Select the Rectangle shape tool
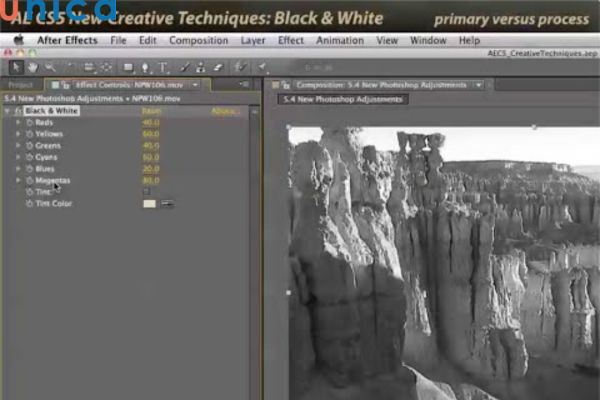600x400 pixels. (128, 67)
